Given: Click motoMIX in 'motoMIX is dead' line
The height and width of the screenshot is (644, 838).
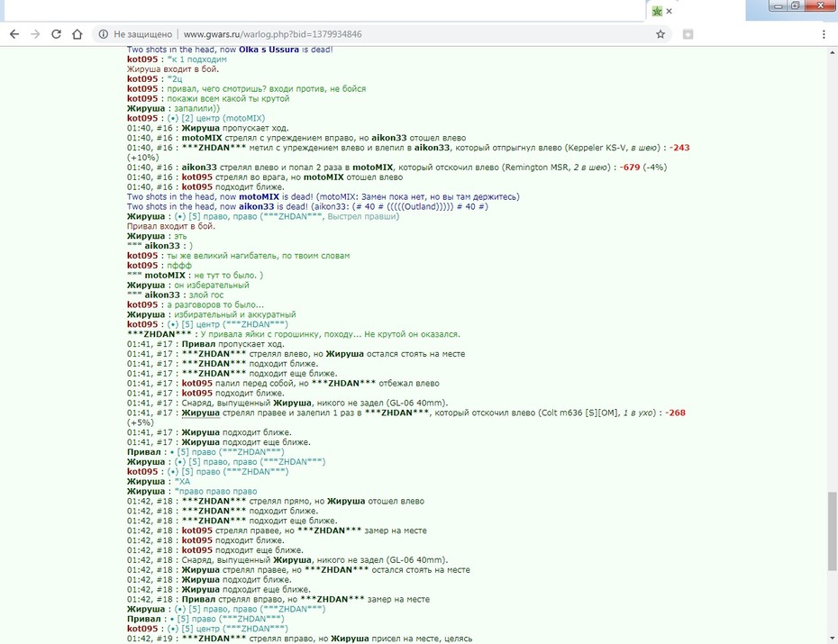Looking at the screenshot, I should coord(260,197).
